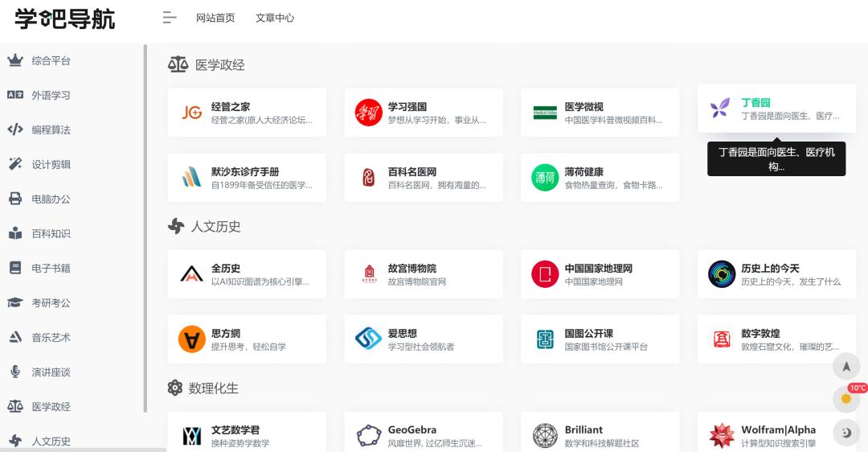Viewport: 868px width, 452px height.
Task: Click the 思方網 orange logo
Action: point(191,339)
